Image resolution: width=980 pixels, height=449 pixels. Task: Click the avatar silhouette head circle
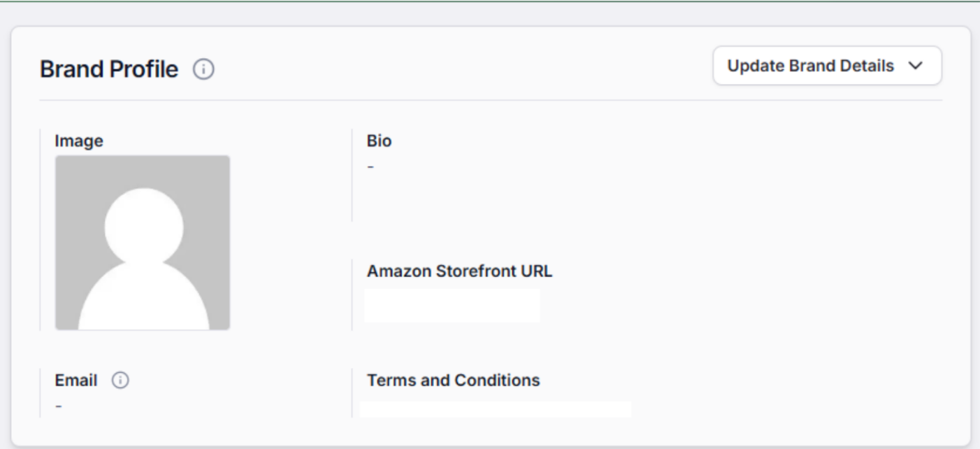click(143, 226)
